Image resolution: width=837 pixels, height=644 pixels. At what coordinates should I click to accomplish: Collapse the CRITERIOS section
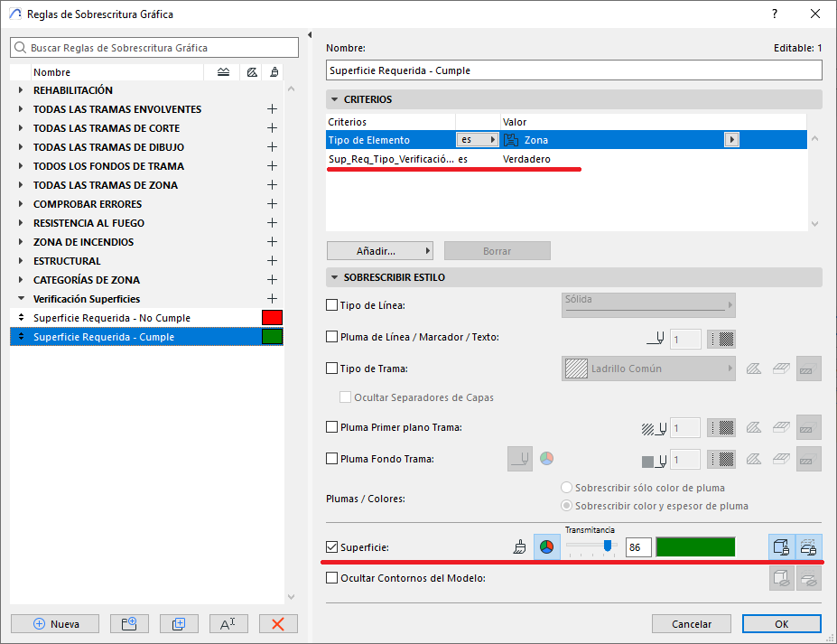(333, 99)
